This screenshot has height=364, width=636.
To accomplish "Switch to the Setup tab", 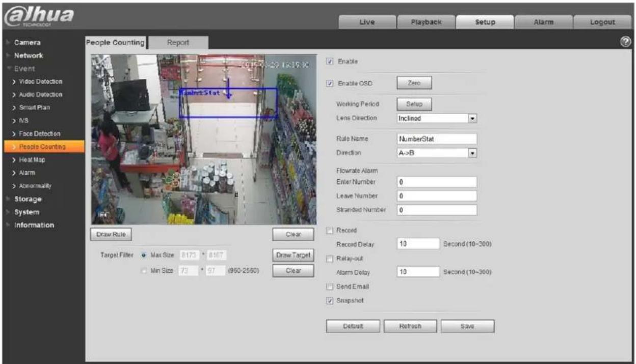I will (485, 22).
